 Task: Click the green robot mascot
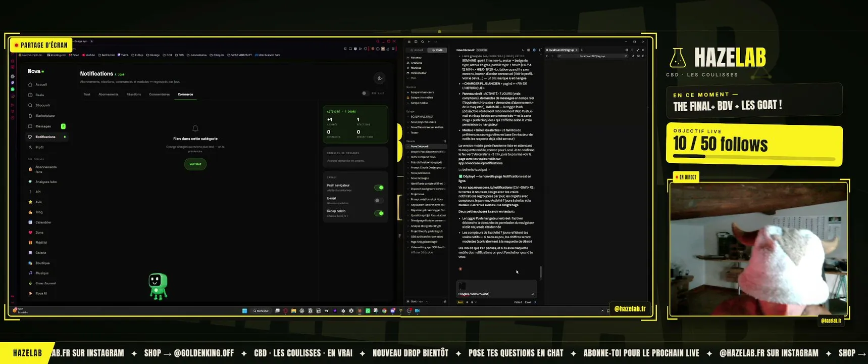click(158, 286)
